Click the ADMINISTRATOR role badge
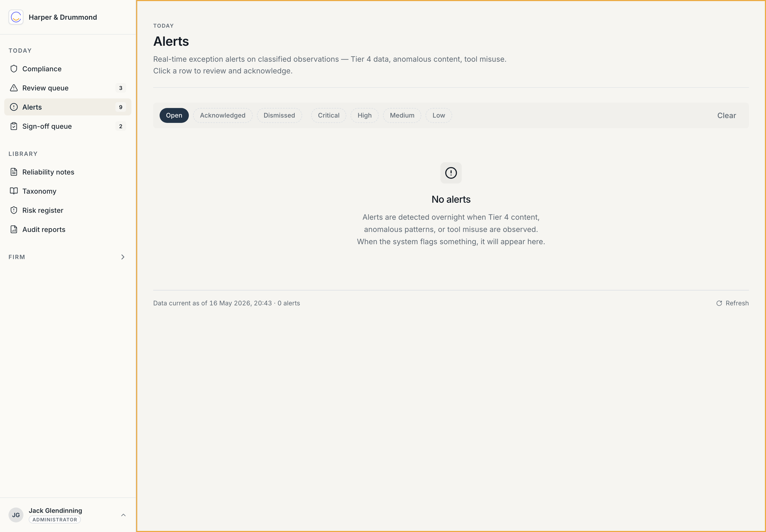The height and width of the screenshot is (532, 766). coord(55,520)
